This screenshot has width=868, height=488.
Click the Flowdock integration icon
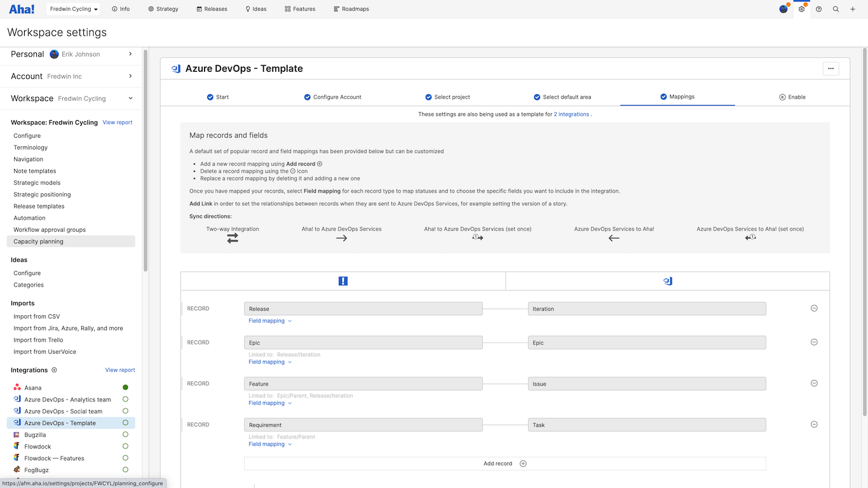click(x=17, y=446)
